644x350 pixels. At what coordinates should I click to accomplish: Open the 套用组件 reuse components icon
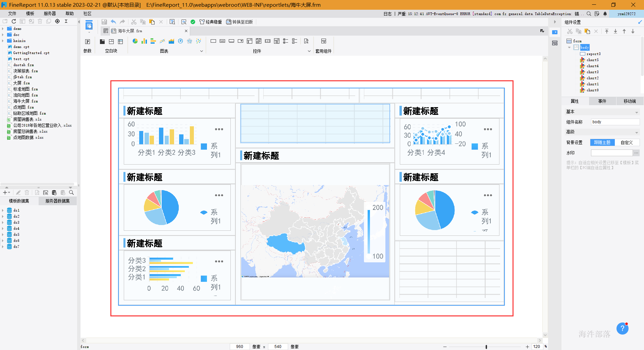324,41
